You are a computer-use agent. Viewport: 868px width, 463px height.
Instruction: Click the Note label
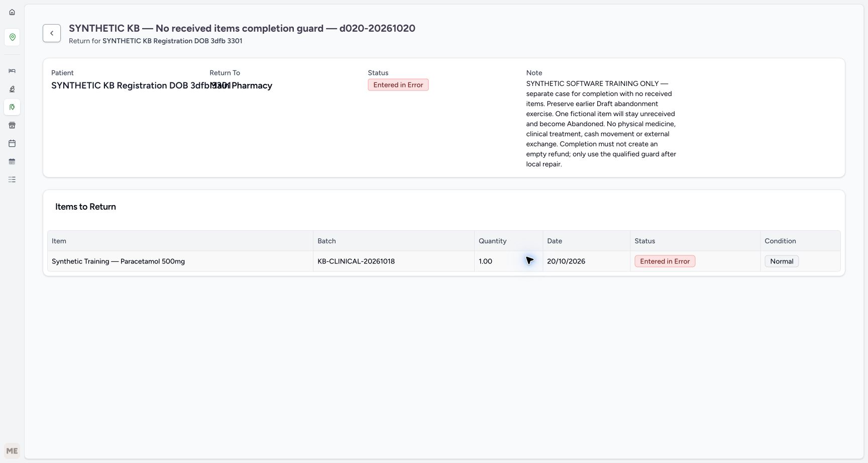[x=534, y=73]
